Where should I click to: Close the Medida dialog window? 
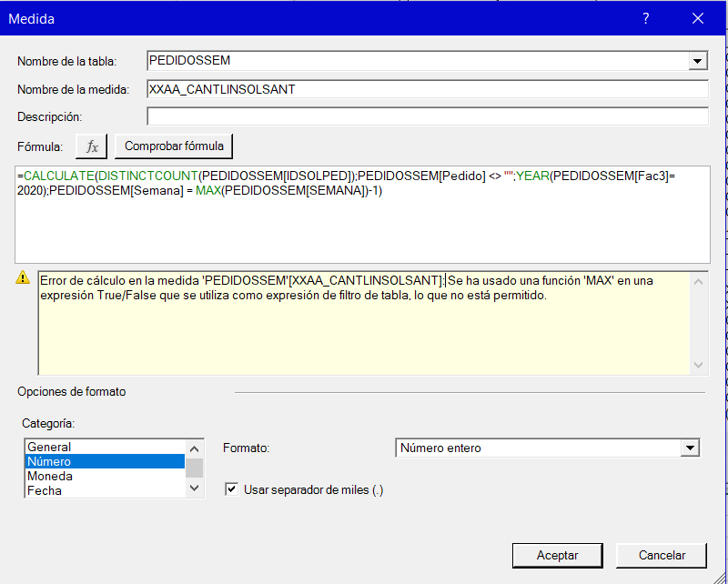698,18
